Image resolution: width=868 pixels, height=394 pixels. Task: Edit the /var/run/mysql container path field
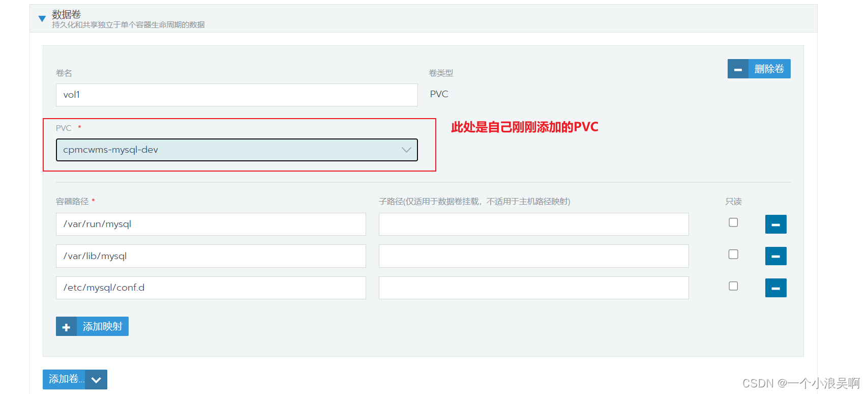[211, 224]
